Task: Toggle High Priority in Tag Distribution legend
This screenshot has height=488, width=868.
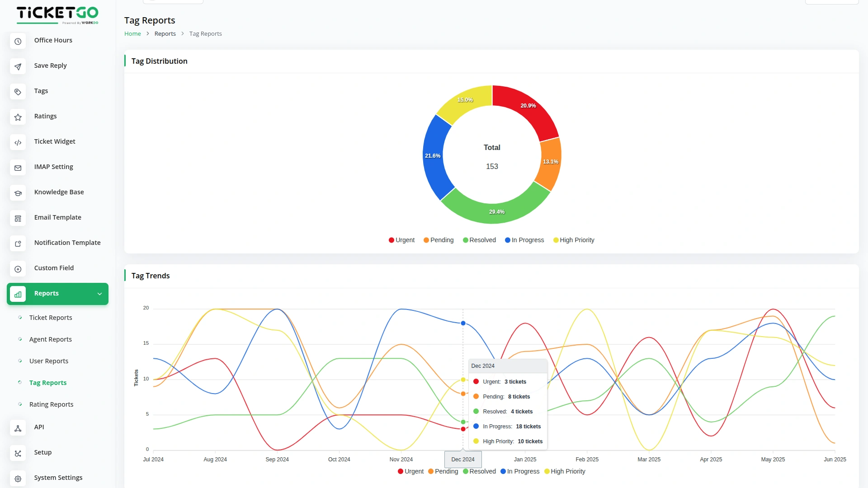Action: [x=574, y=240]
